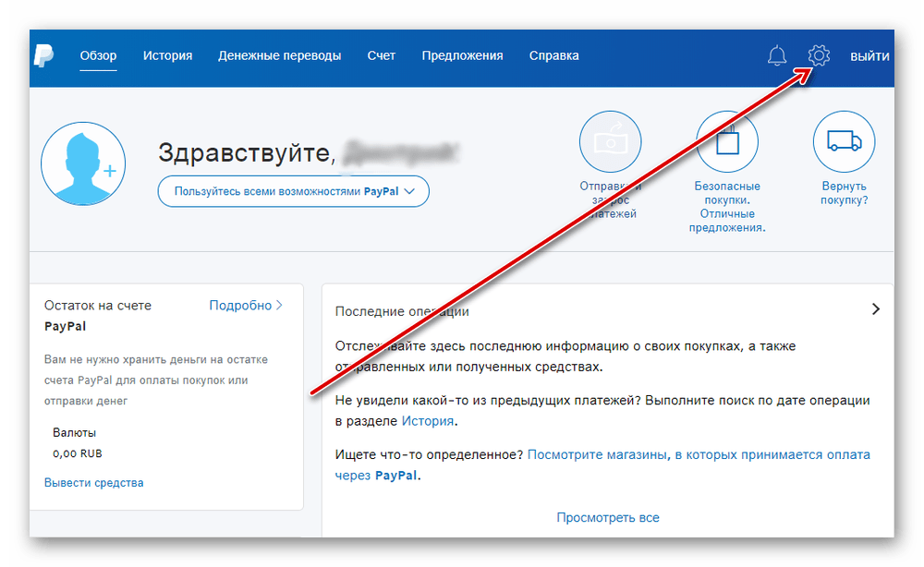Click the send or request payment icon
Screen dimensions: 924x567
click(610, 141)
